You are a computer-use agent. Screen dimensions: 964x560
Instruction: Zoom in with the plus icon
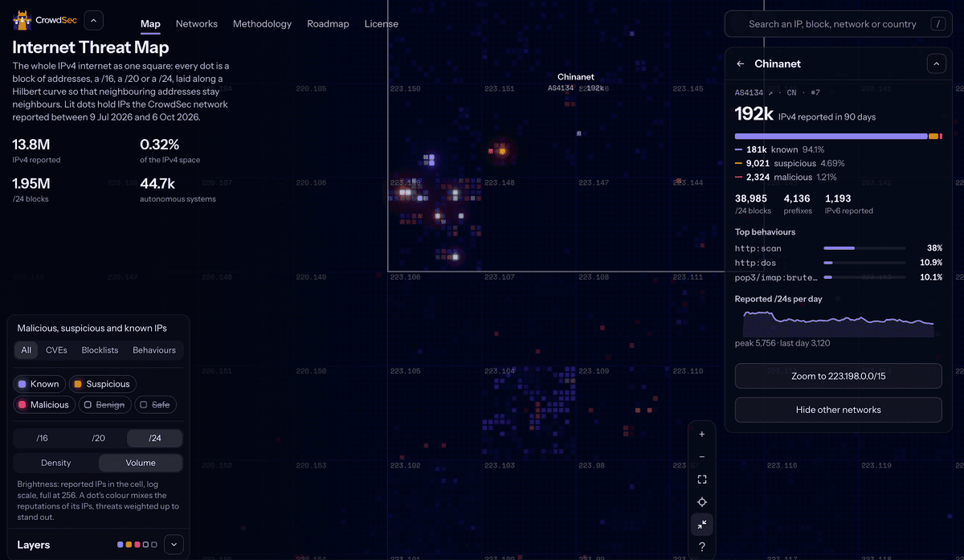[x=702, y=434]
